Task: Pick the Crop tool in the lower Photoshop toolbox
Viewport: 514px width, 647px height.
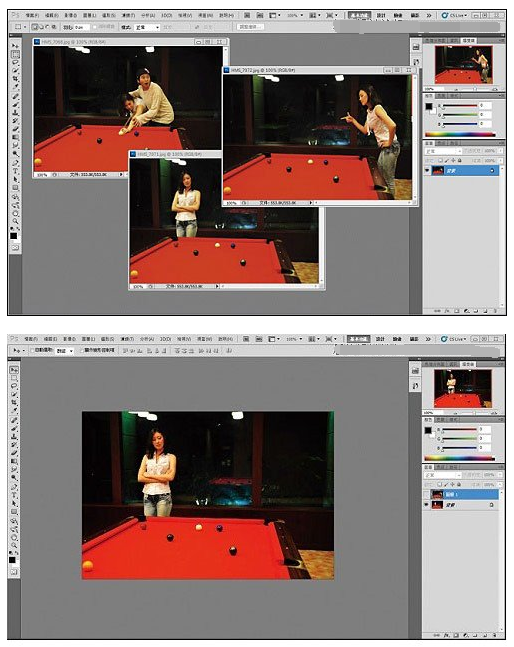Action: (14, 402)
